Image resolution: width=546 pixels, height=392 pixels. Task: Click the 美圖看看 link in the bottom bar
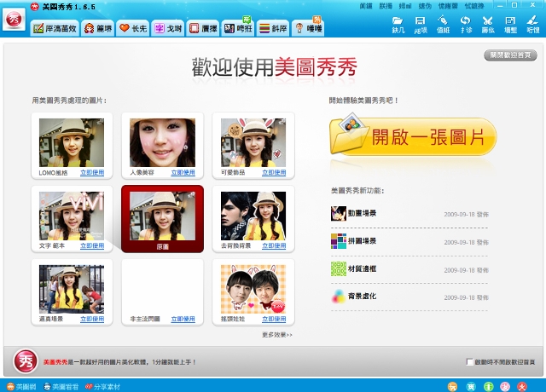click(x=61, y=386)
